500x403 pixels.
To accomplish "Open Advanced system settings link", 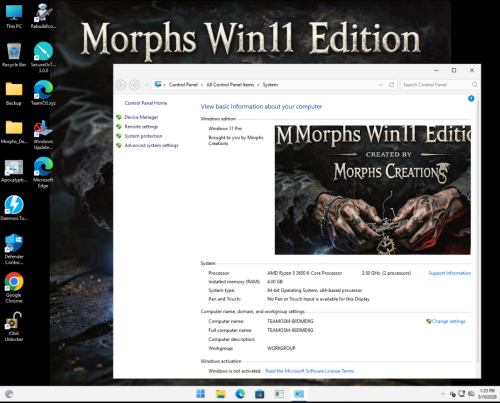I will pos(151,145).
